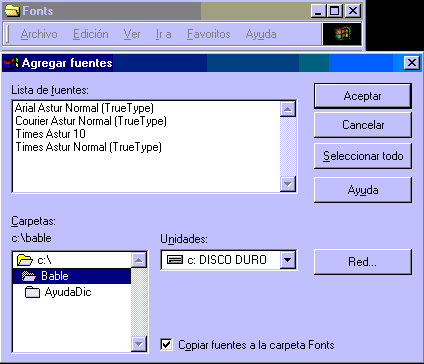Screen dimensions: 424x364
Task: Click Windows logo throbber in Fonts window
Action: [x=342, y=34]
